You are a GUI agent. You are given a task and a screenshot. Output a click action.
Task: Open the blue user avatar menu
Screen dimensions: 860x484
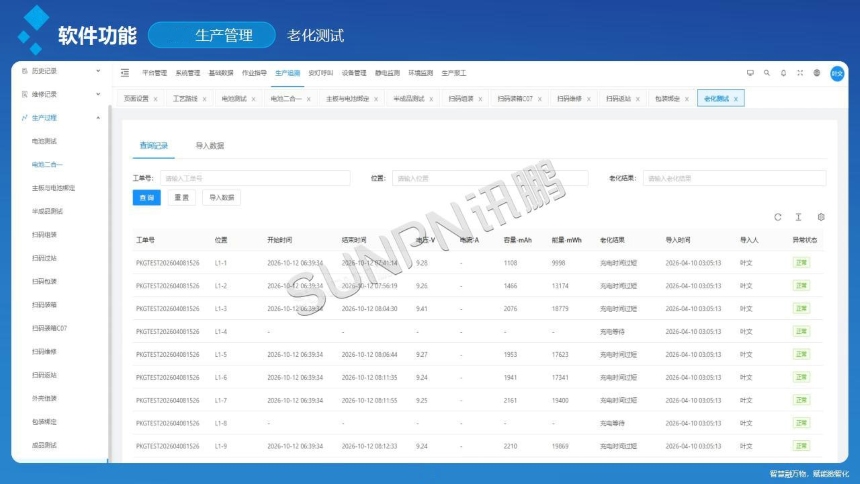point(837,74)
